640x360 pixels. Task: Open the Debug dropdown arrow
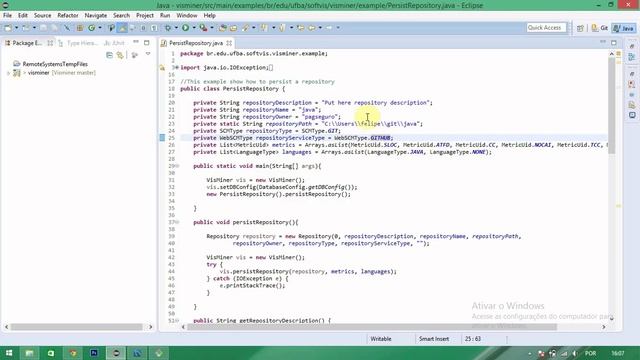176,28
